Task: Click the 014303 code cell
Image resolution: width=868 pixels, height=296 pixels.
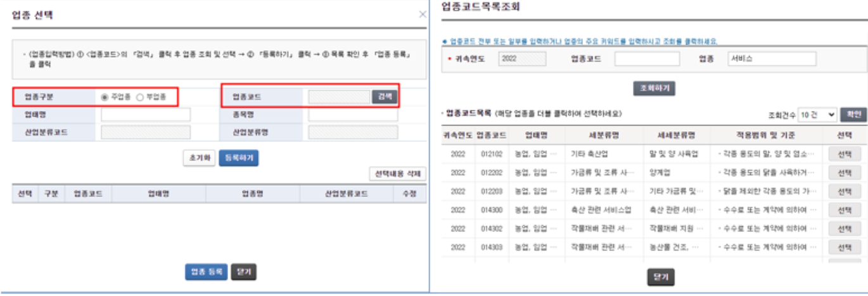Action: coord(492,247)
